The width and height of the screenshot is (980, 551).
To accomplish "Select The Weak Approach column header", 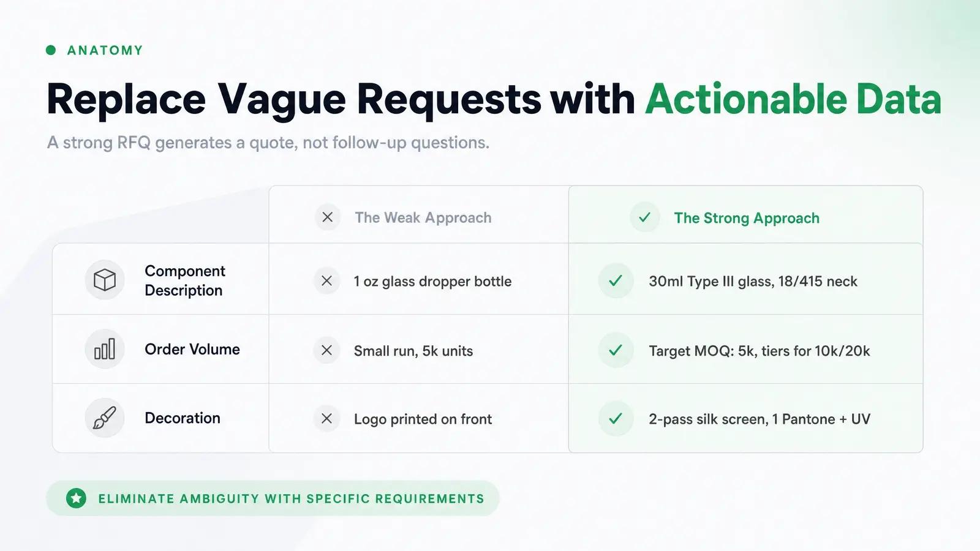I will point(423,218).
